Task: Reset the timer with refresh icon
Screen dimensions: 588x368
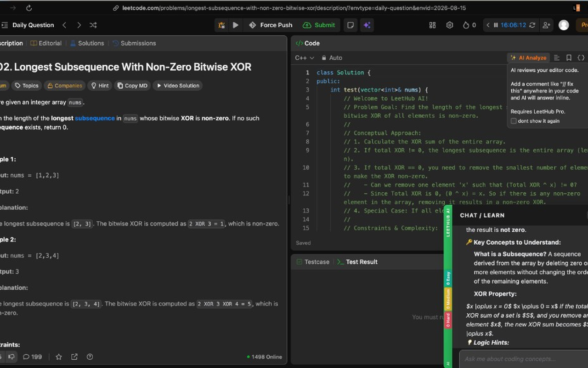Action: coord(532,25)
